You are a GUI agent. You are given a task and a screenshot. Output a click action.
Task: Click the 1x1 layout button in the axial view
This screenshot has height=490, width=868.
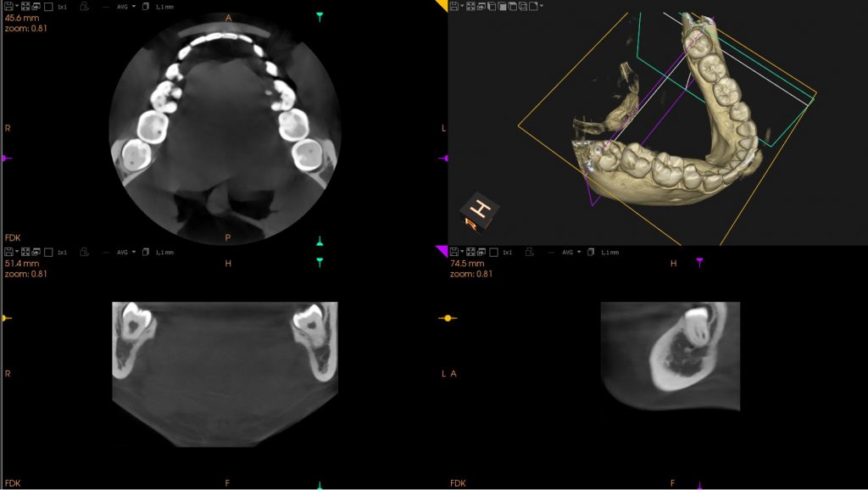coord(62,6)
